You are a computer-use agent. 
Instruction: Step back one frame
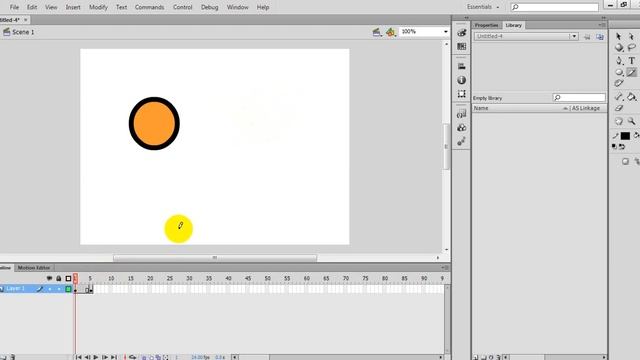pyautogui.click(x=87, y=357)
